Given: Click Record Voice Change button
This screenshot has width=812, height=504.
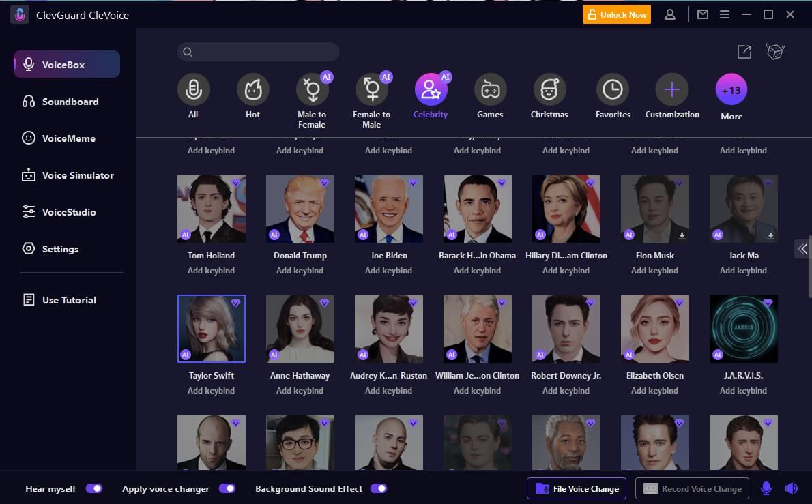Looking at the screenshot, I should [x=692, y=488].
